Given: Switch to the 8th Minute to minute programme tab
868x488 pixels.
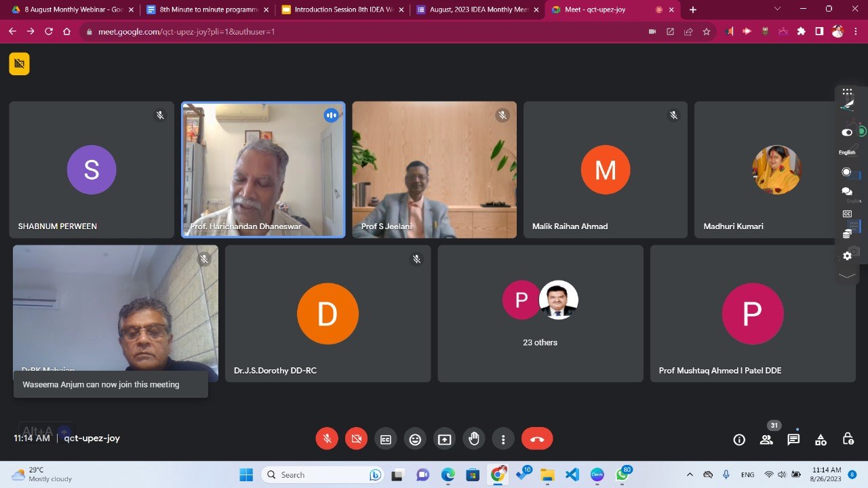Looking at the screenshot, I should point(202,10).
